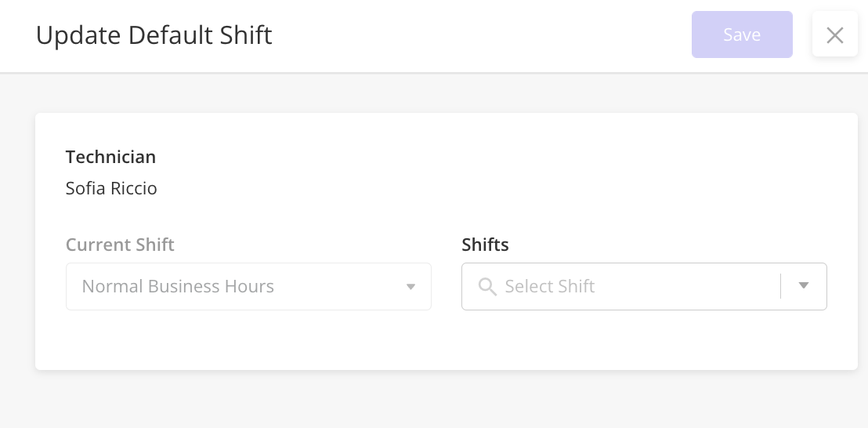Open the Current Shift dropdown arrow
868x428 pixels.
click(x=410, y=287)
